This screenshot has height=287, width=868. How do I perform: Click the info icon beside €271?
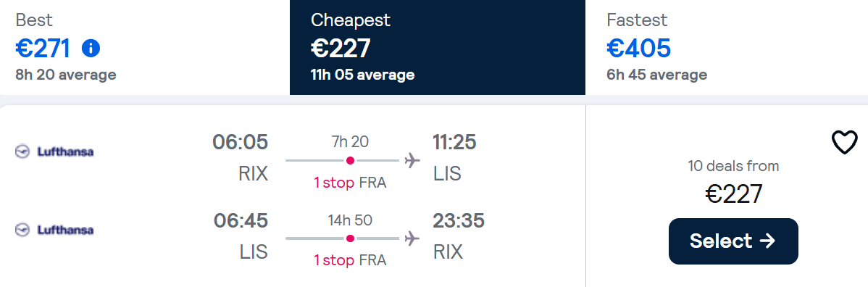pos(91,49)
